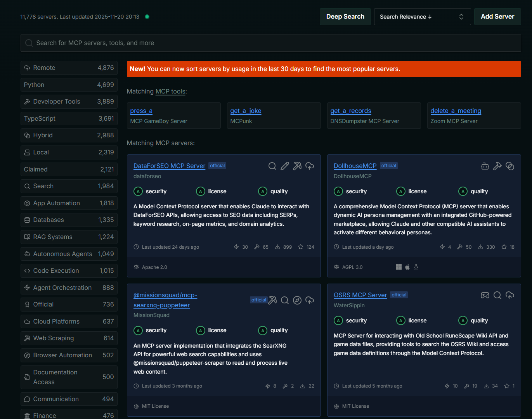The height and width of the screenshot is (419, 532).
Task: Open the Search Relevance sort dropdown
Action: (x=422, y=17)
